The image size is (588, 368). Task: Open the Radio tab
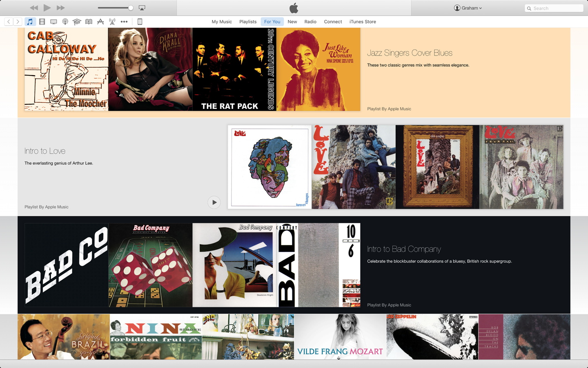coord(310,22)
